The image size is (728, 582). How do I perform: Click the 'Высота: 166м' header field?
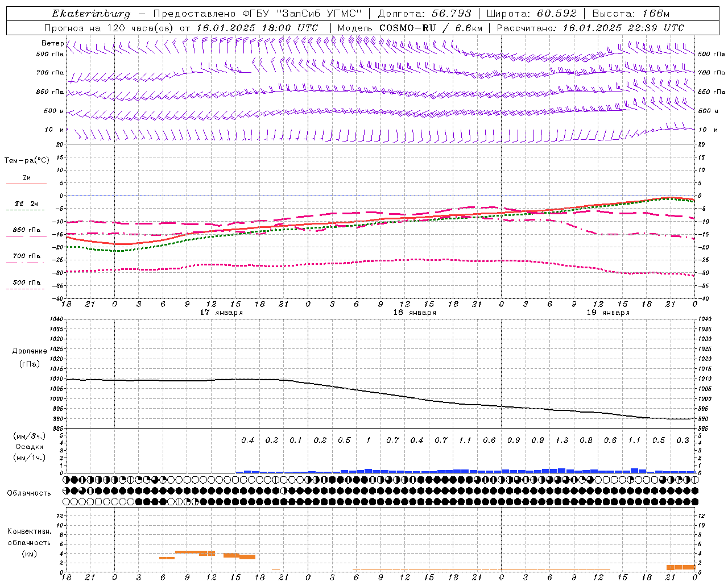pos(631,14)
